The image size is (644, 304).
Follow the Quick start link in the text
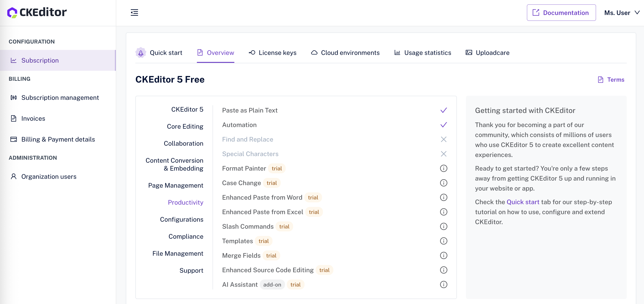point(523,202)
